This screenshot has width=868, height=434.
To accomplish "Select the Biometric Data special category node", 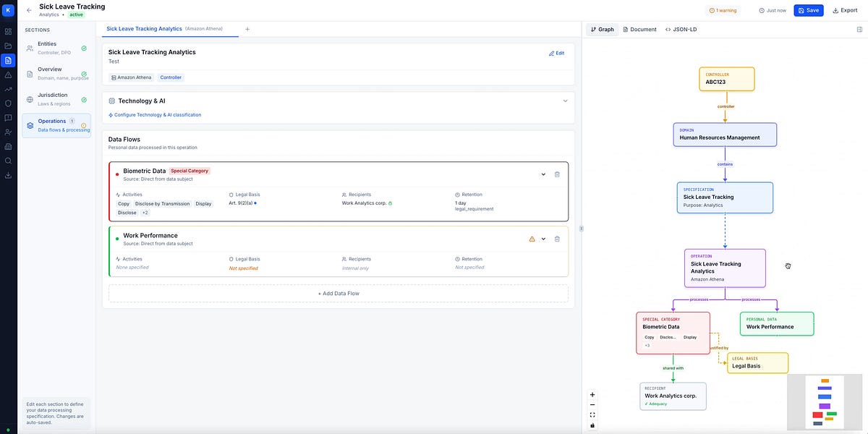I will point(673,333).
